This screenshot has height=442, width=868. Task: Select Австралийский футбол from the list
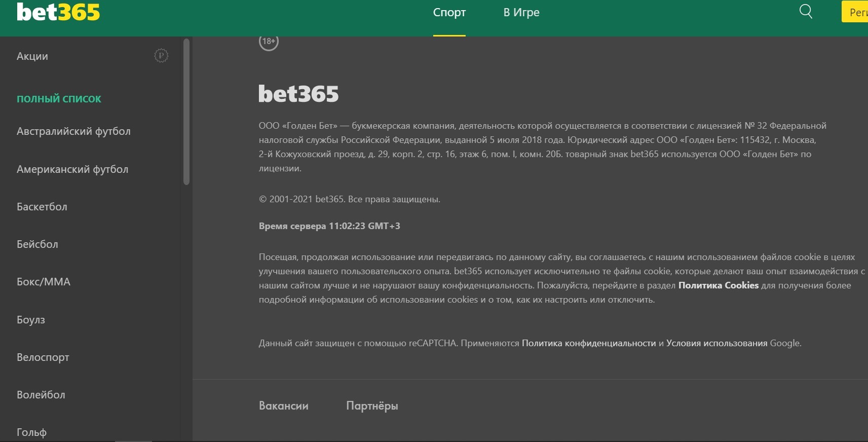(x=73, y=131)
